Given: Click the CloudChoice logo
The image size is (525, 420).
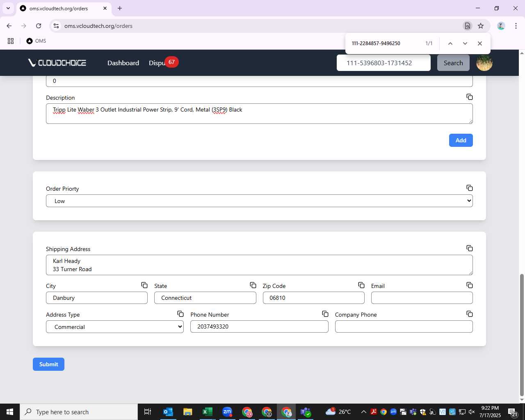Looking at the screenshot, I should (57, 63).
